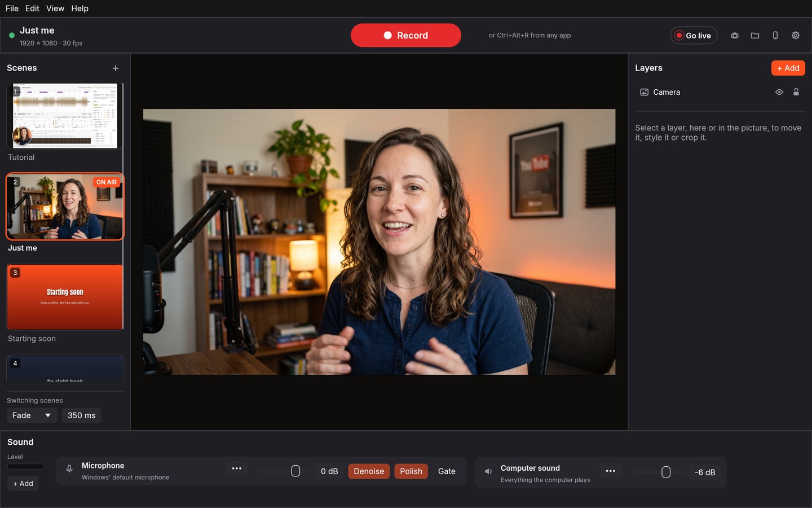The width and height of the screenshot is (812, 508).
Task: Mute Computer sound via speaker icon
Action: pyautogui.click(x=488, y=471)
